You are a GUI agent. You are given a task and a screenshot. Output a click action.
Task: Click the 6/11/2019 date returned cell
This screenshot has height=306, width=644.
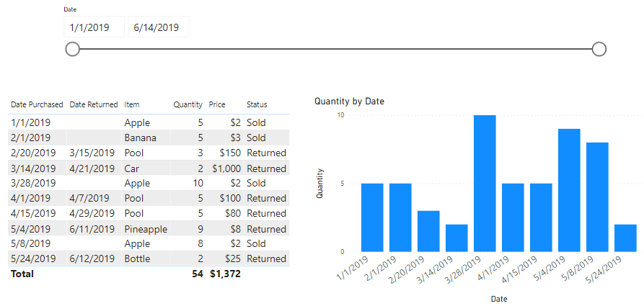[x=92, y=229]
